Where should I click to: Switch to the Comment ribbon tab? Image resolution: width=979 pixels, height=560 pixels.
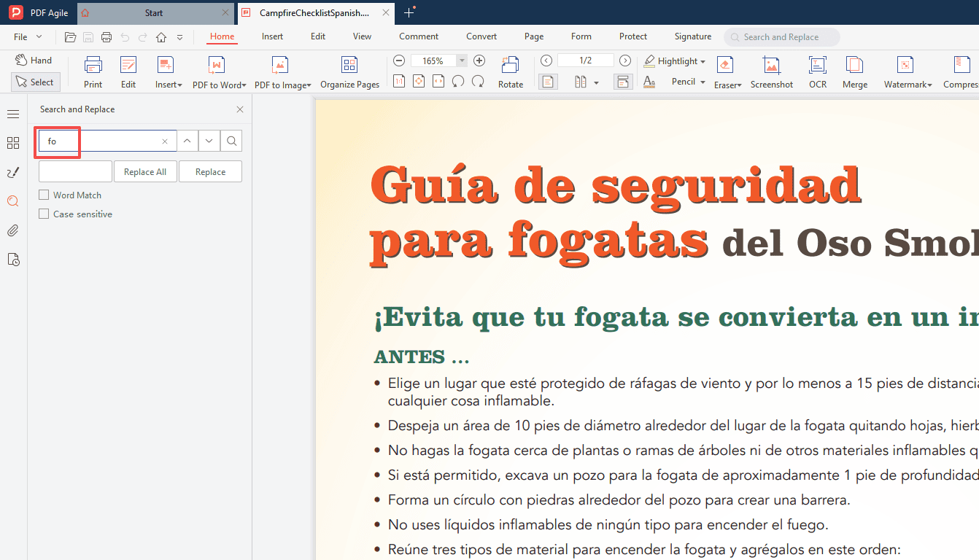click(x=418, y=36)
